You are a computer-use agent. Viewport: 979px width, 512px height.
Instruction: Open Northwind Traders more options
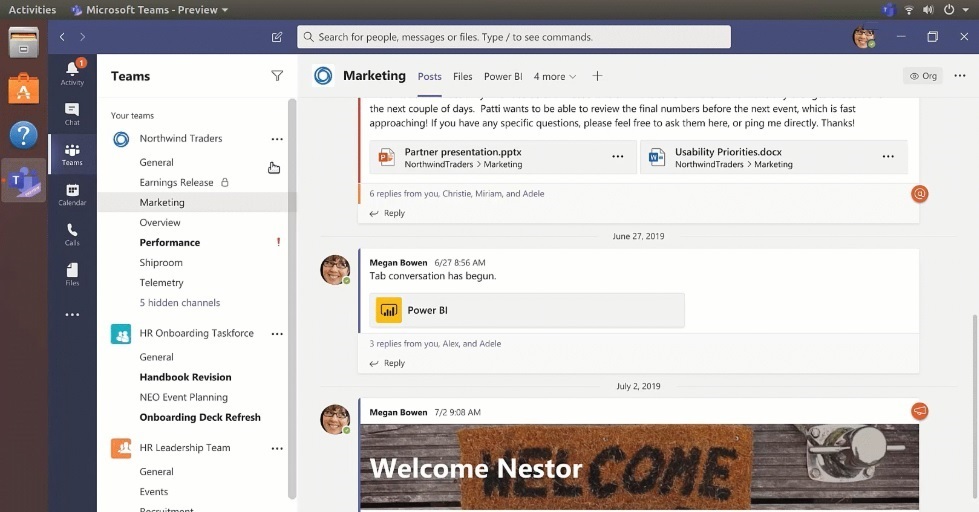pos(277,139)
